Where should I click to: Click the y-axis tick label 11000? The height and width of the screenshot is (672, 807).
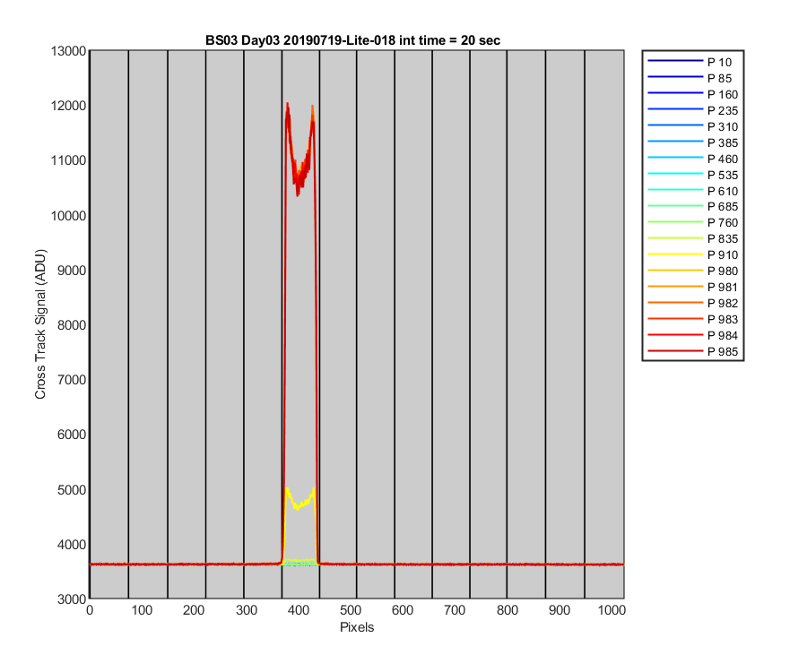tap(68, 160)
